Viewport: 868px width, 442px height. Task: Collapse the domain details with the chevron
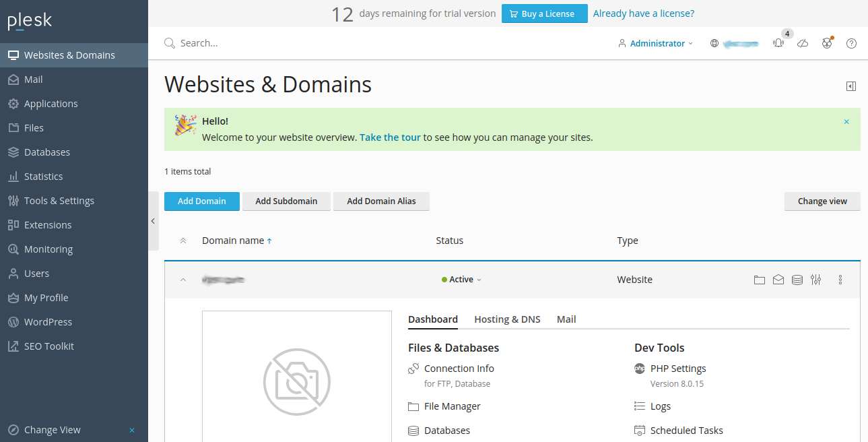click(183, 279)
